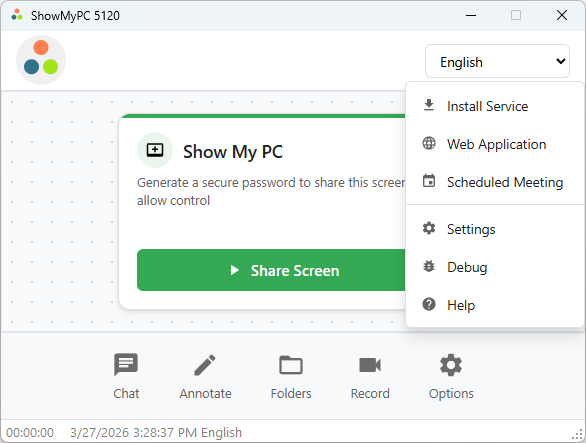Click the Settings gear icon in menu
Screen dimensions: 586x443
429,228
